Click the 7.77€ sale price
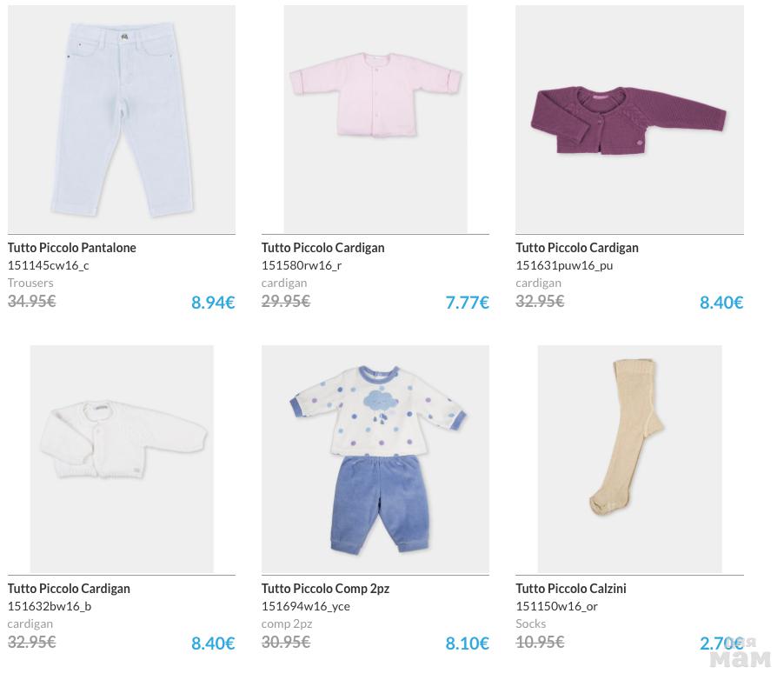This screenshot has width=784, height=680. click(467, 303)
